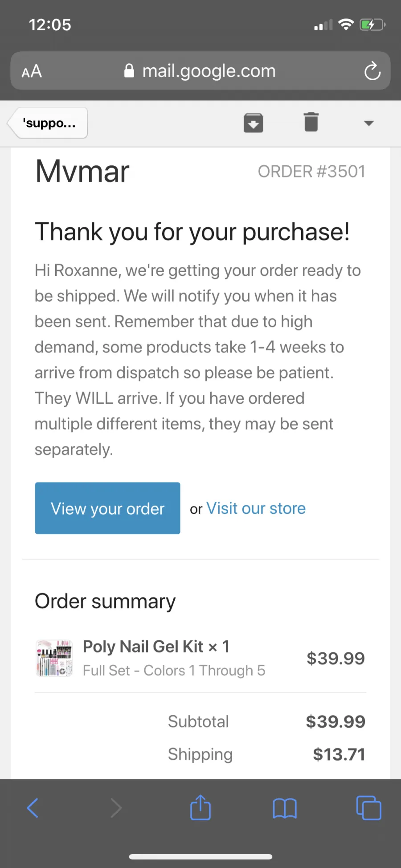The image size is (401, 868).
Task: Open the bookmarks book icon
Action: (285, 808)
